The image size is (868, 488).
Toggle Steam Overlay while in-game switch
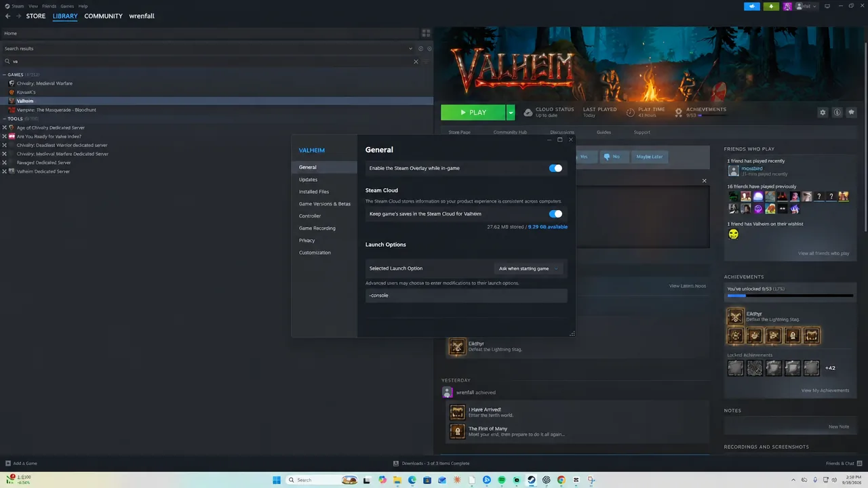(555, 168)
